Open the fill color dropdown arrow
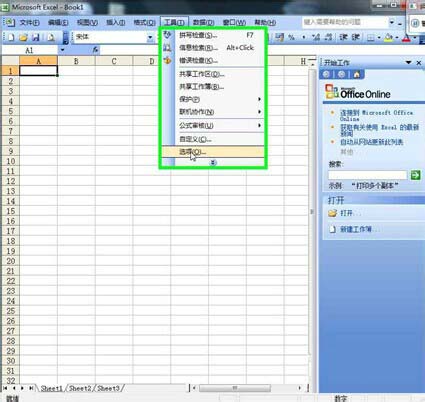Image resolution: width=425 pixels, height=402 pixels. click(x=397, y=37)
